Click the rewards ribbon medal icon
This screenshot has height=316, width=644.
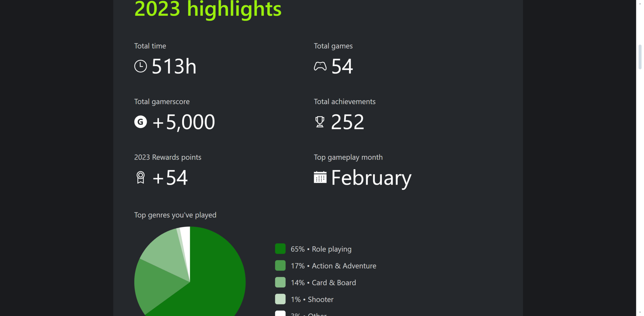[140, 177]
